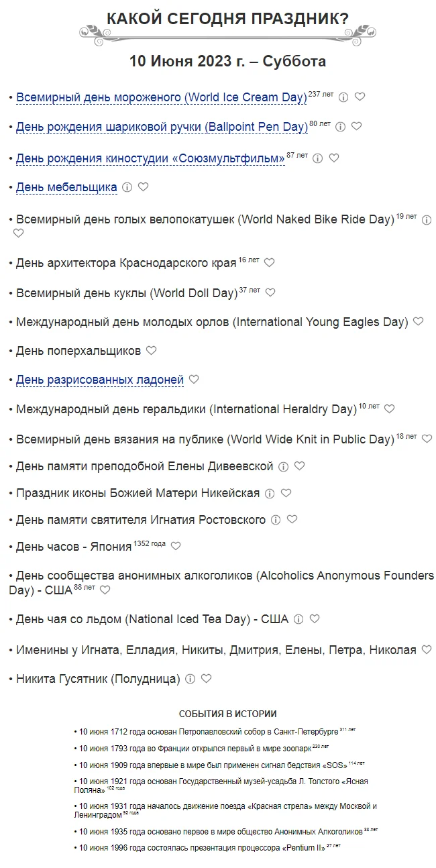Viewport: 436px width, 868px height.
Task: Follow the Союзмультфильм birthday link
Action: (150, 158)
